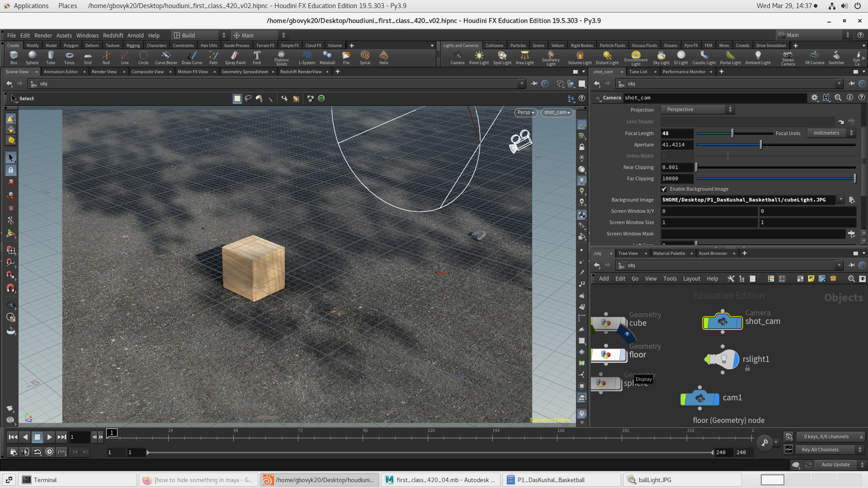The width and height of the screenshot is (868, 488).
Task: Open the Render menu
Action: point(43,35)
